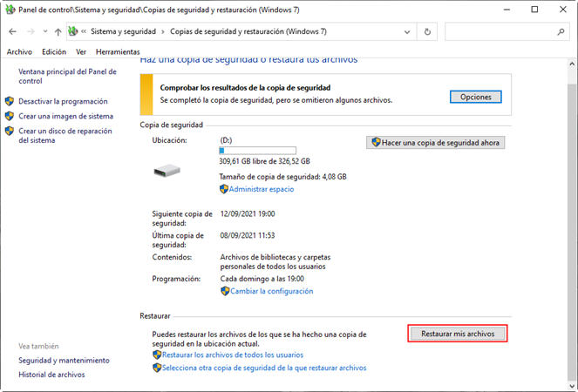Click shield icon next to Cambiar la configuración
578x392 pixels.
pos(225,291)
